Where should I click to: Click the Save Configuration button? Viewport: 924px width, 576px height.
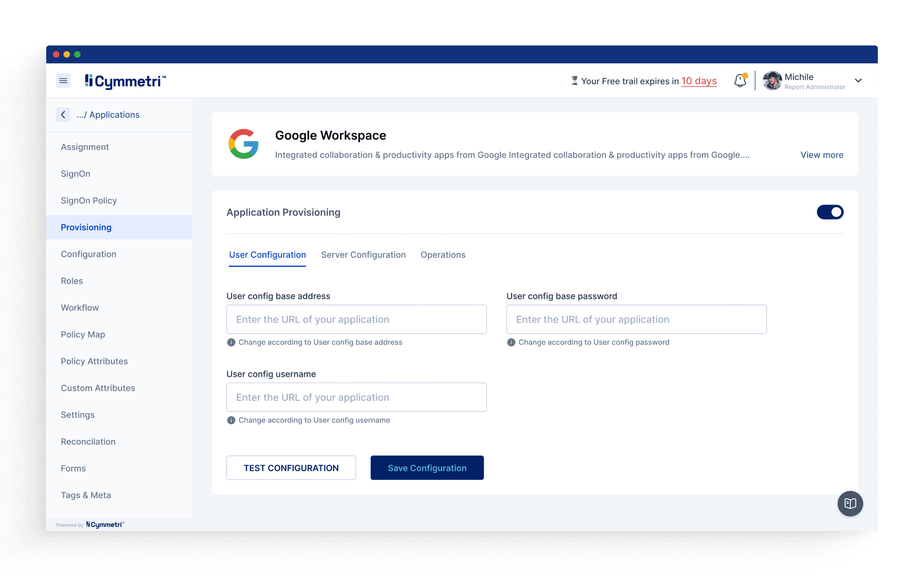pyautogui.click(x=427, y=468)
